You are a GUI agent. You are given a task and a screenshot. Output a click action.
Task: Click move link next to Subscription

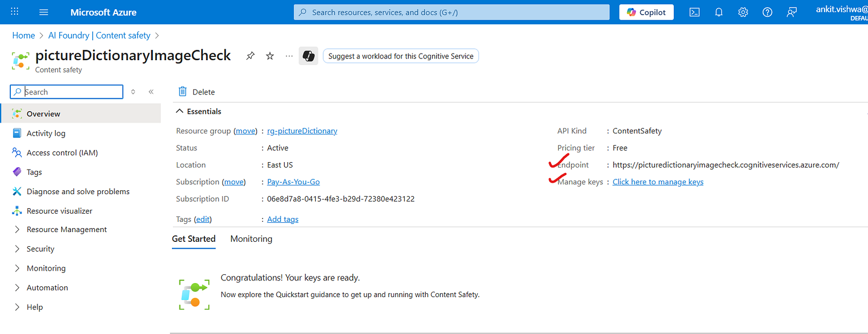pyautogui.click(x=234, y=182)
